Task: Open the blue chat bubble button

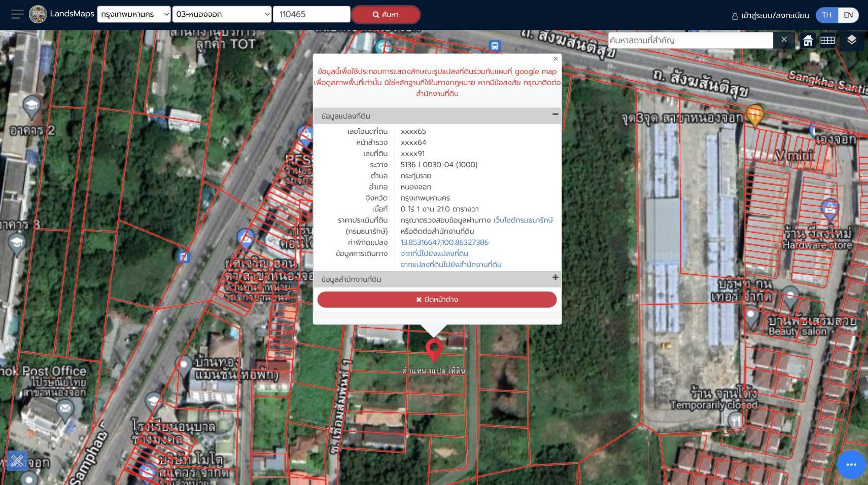Action: (x=851, y=464)
